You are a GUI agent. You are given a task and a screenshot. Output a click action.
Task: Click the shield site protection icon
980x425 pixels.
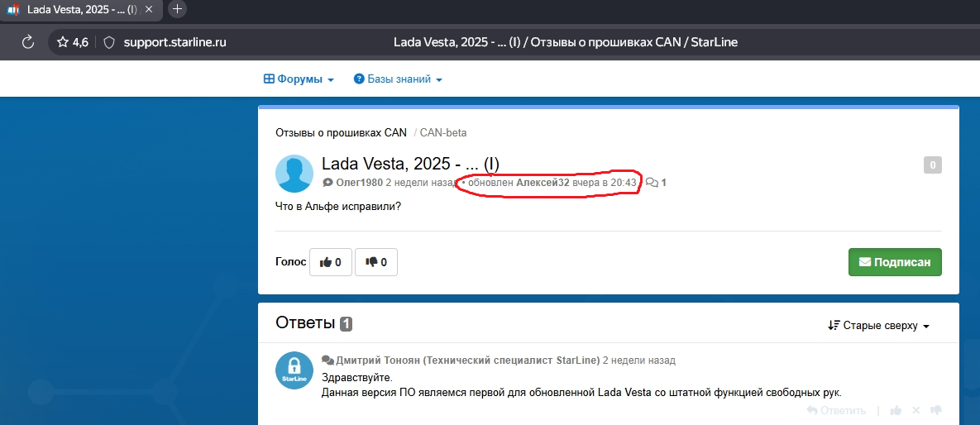click(109, 42)
